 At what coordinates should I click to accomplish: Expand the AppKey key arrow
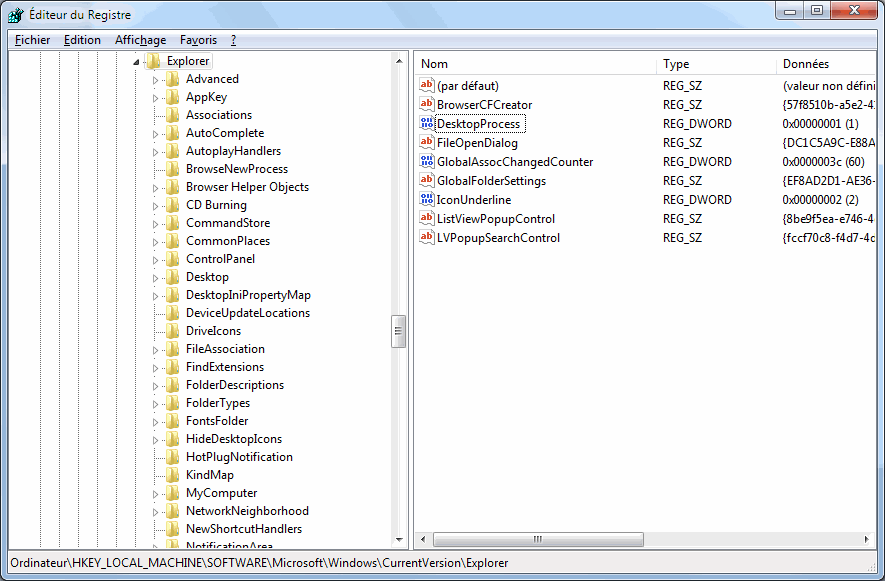point(155,98)
